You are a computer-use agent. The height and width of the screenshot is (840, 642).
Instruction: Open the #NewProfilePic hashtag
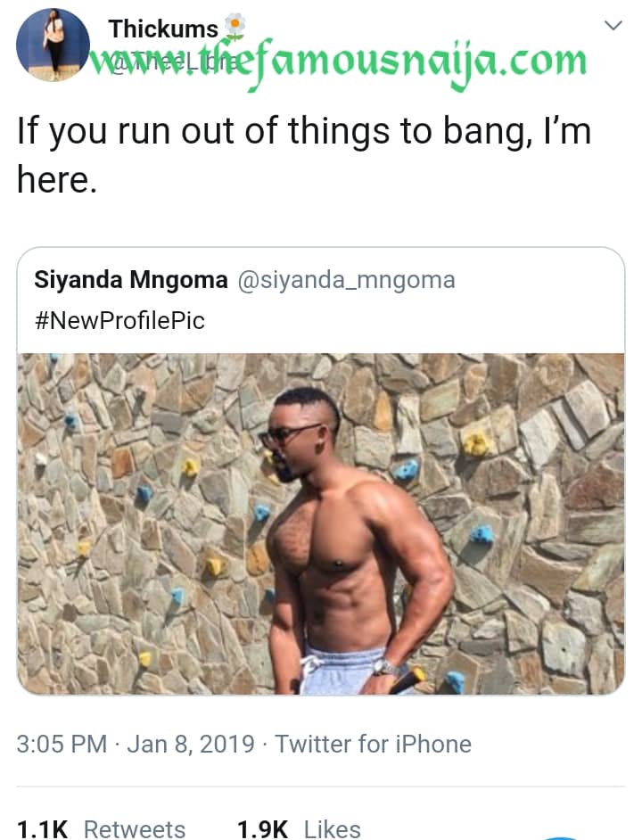coord(119,320)
